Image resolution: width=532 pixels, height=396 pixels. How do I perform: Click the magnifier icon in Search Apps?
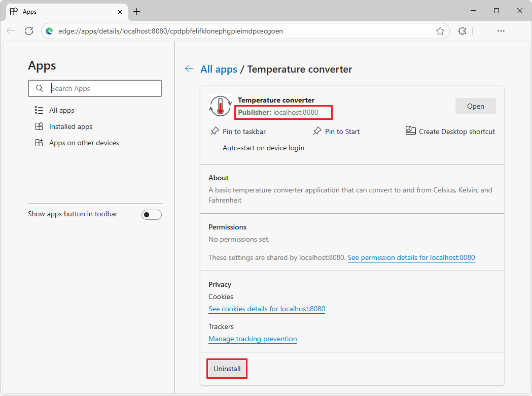click(40, 88)
